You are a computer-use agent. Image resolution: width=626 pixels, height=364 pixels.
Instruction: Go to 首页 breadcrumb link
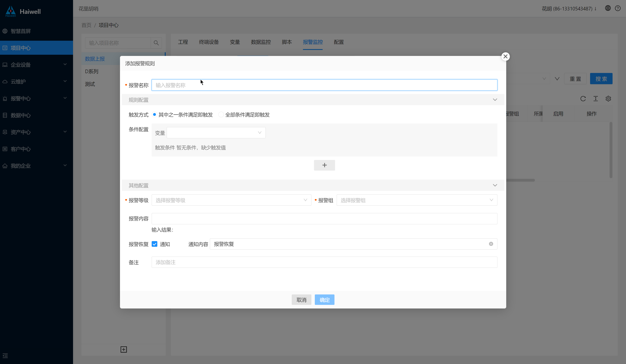(86, 25)
